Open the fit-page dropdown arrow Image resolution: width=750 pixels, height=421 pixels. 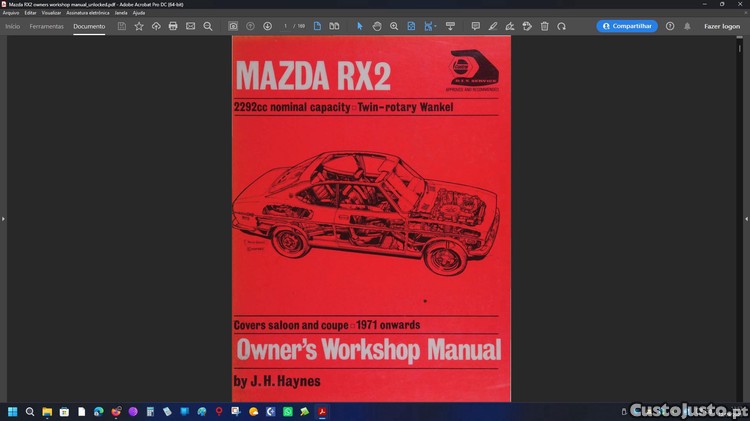(435, 27)
